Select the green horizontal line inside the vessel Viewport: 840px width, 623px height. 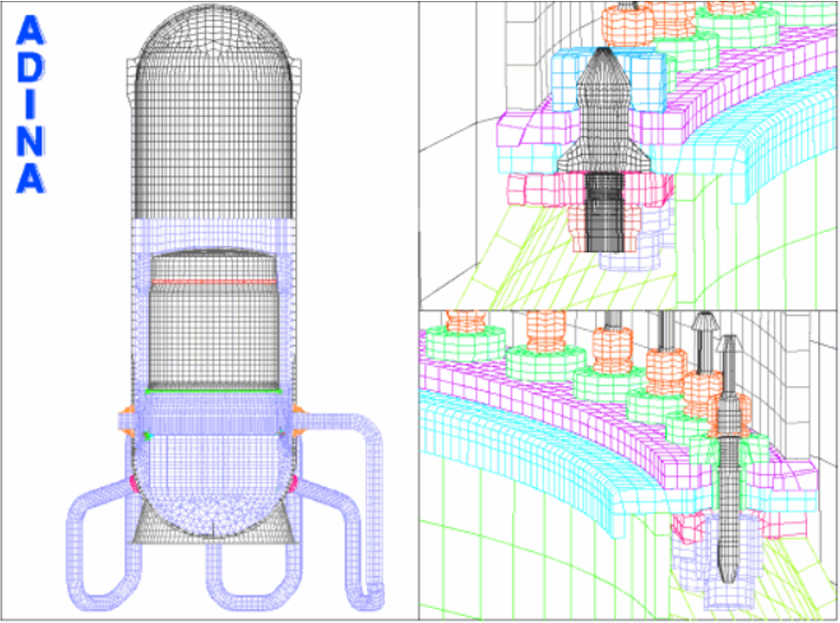213,391
